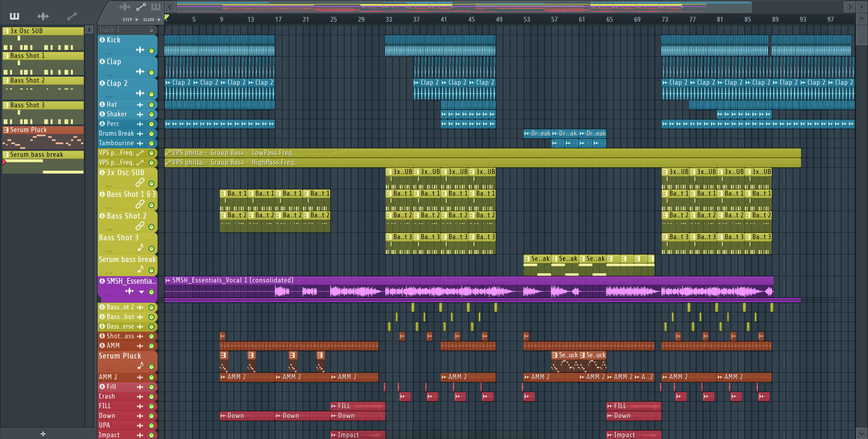This screenshot has height=439, width=868.
Task: Toggle the STEP mode radio
Action: pos(137,20)
